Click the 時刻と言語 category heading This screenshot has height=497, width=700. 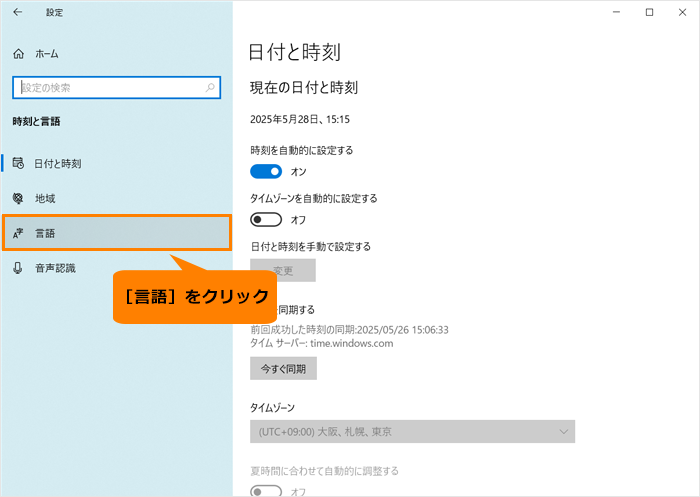37,121
